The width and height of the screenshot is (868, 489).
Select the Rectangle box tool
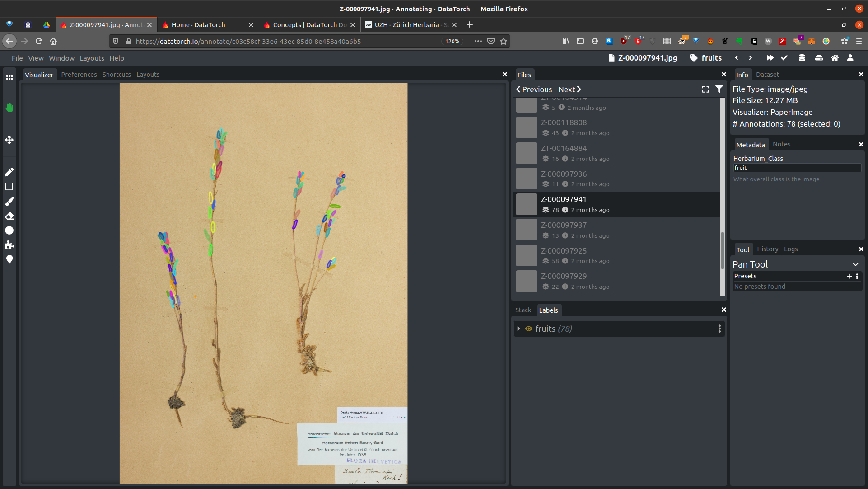coord(9,187)
